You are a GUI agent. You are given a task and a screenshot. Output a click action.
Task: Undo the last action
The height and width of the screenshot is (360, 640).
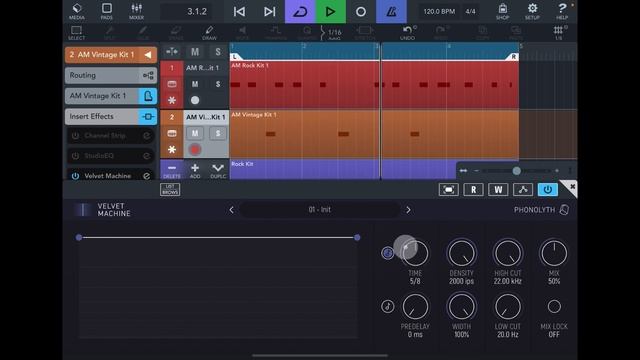point(407,33)
